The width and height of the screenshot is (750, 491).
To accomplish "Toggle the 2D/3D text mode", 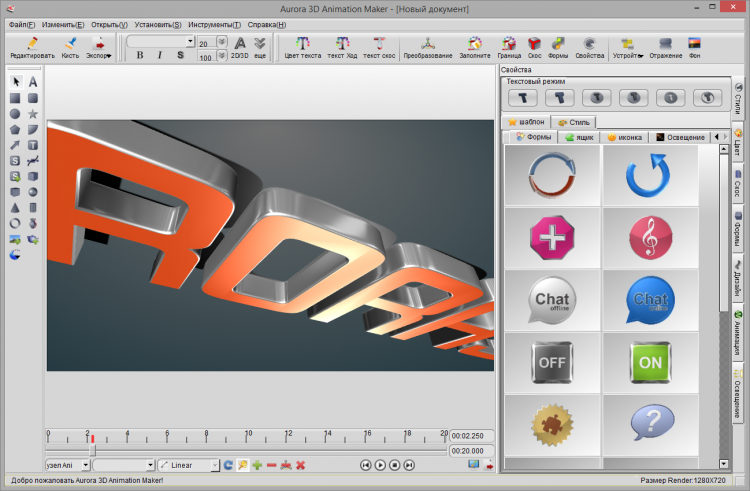I will (x=240, y=47).
